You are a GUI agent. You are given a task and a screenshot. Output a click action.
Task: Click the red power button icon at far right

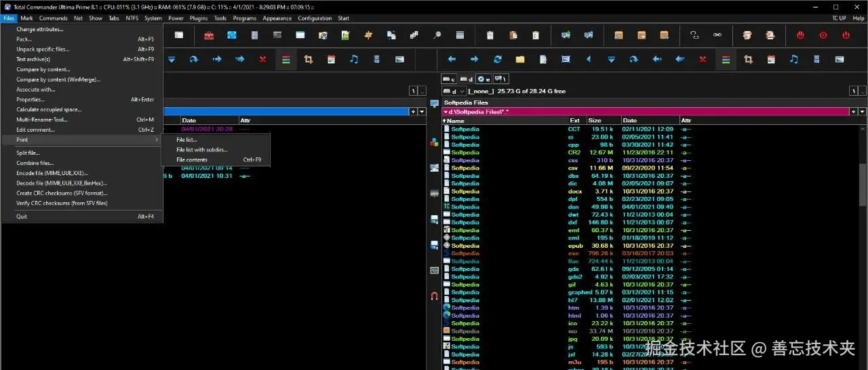click(846, 35)
